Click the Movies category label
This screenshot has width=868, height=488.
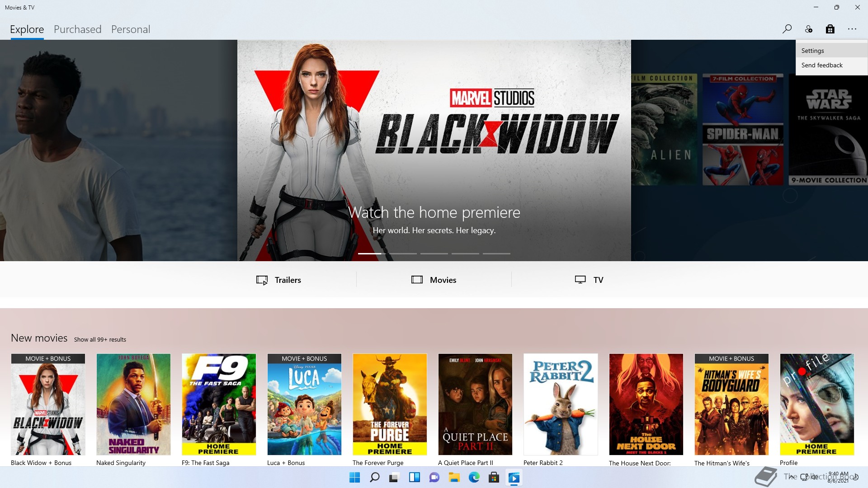443,280
